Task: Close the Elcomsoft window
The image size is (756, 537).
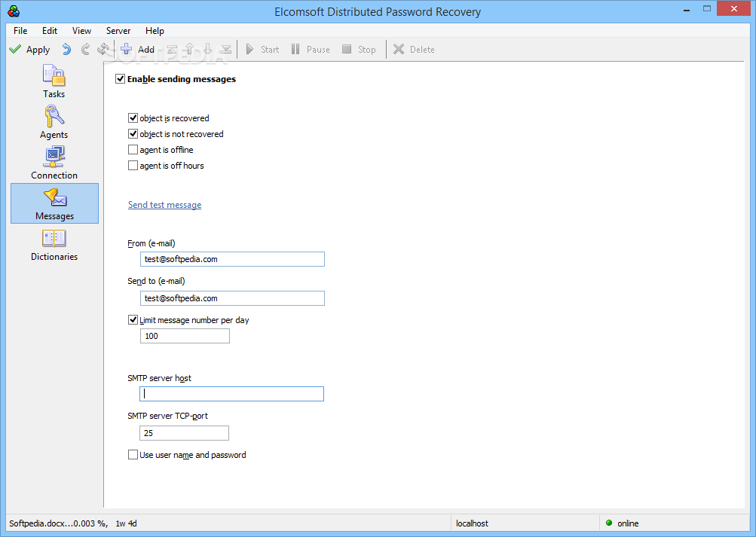Action: [734, 9]
